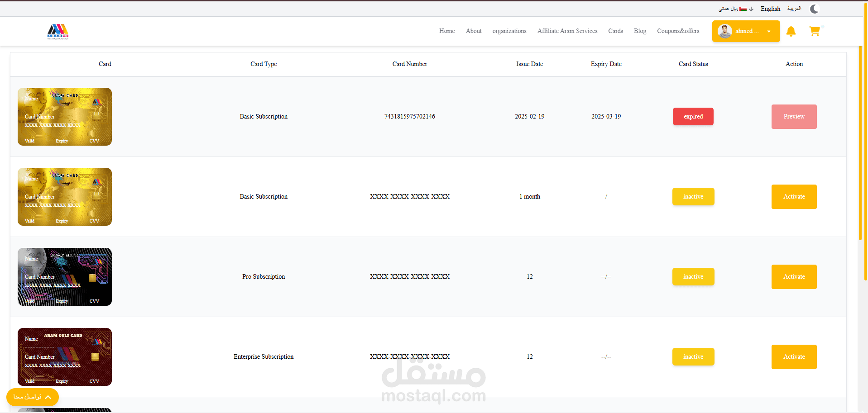Click the Card Number column header
The height and width of the screenshot is (413, 868).
pyautogui.click(x=410, y=64)
